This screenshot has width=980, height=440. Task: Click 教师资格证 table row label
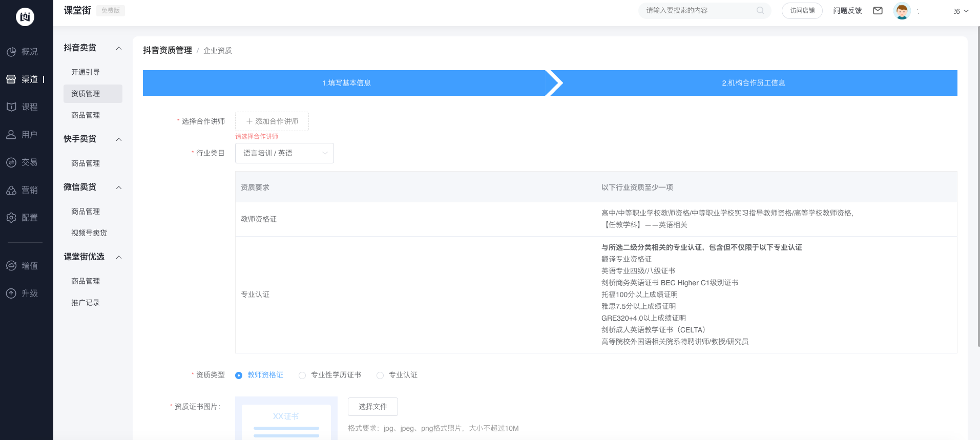pos(259,219)
